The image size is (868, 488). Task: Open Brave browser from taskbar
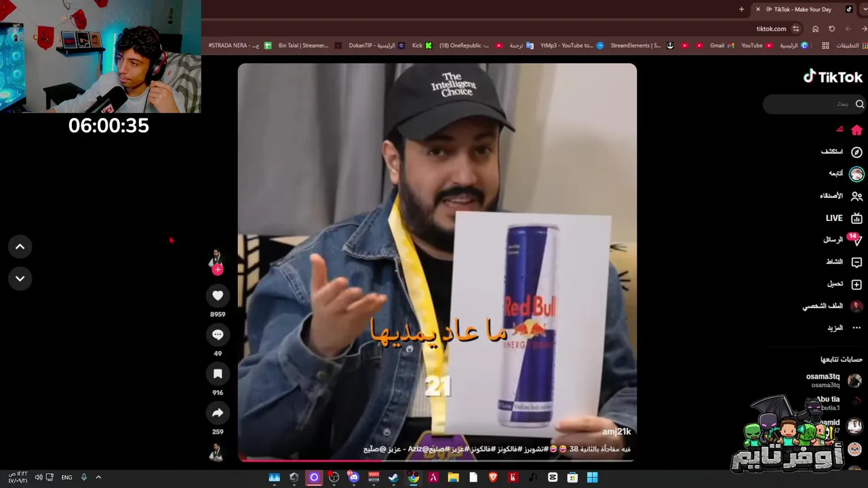click(493, 477)
